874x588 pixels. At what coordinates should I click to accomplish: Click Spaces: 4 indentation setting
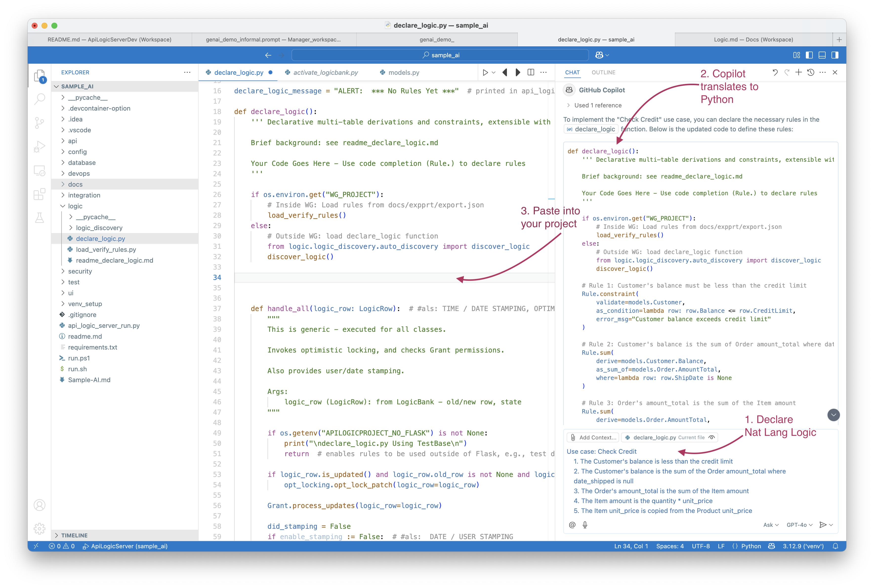pyautogui.click(x=670, y=546)
